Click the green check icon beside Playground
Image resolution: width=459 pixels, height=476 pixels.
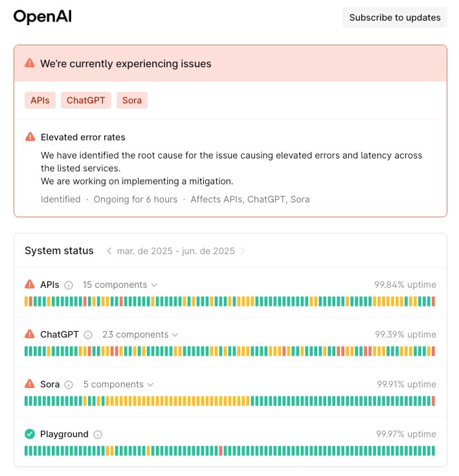pos(30,434)
